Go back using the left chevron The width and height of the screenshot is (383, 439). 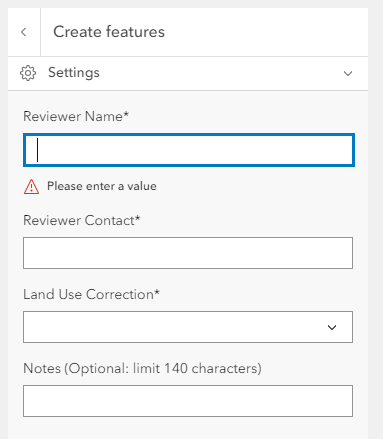click(x=24, y=32)
